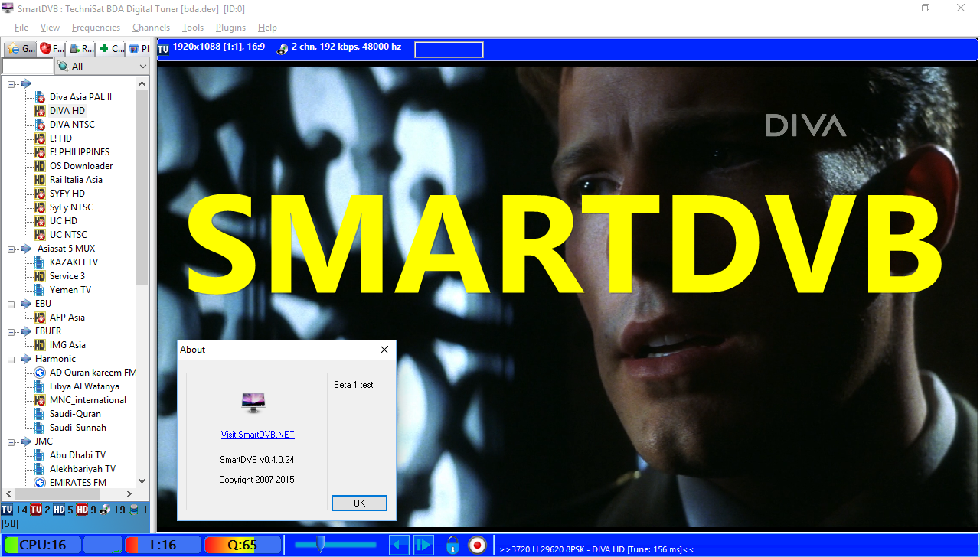Open the Plugins menu
980x557 pixels.
tap(230, 28)
